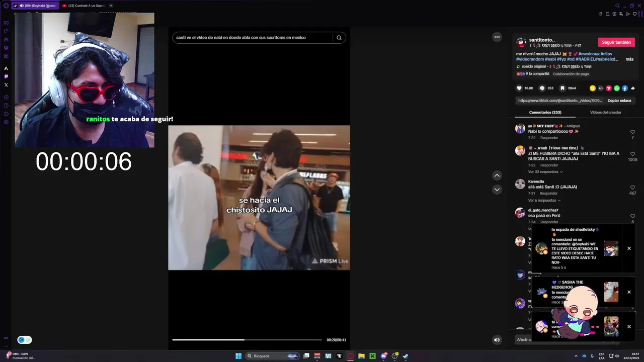Open Discord from the taskbar

pos(384,356)
